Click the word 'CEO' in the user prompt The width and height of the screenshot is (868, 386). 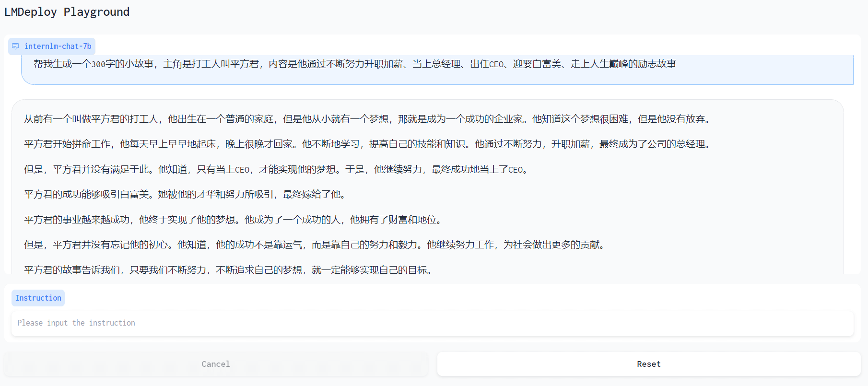[x=496, y=64]
